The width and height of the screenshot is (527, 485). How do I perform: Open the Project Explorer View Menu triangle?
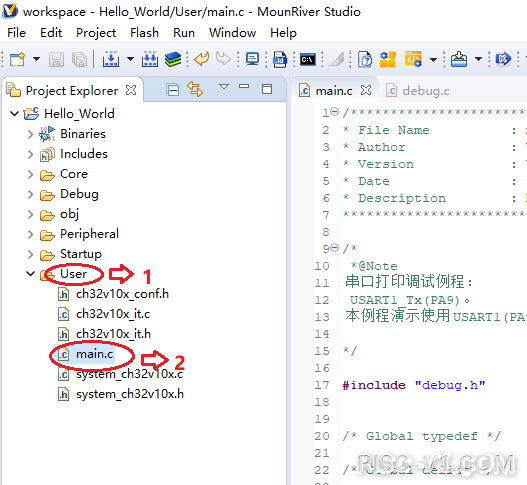(224, 87)
